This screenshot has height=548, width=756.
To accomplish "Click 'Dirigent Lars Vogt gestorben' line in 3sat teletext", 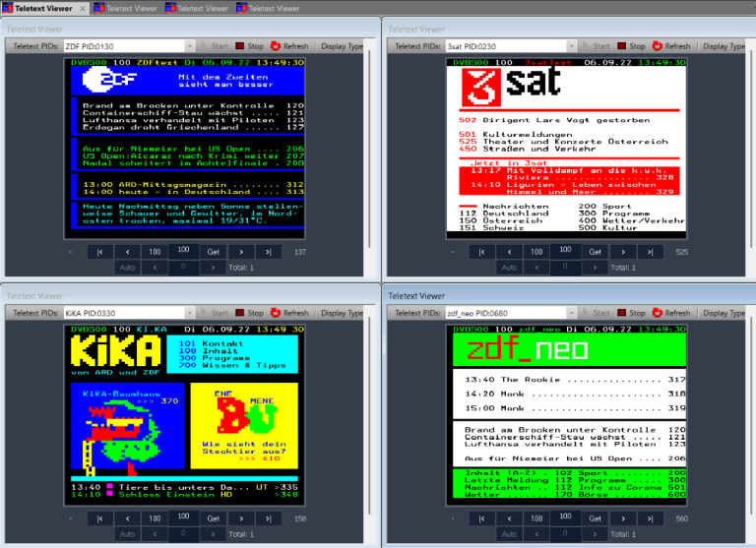I will point(566,120).
